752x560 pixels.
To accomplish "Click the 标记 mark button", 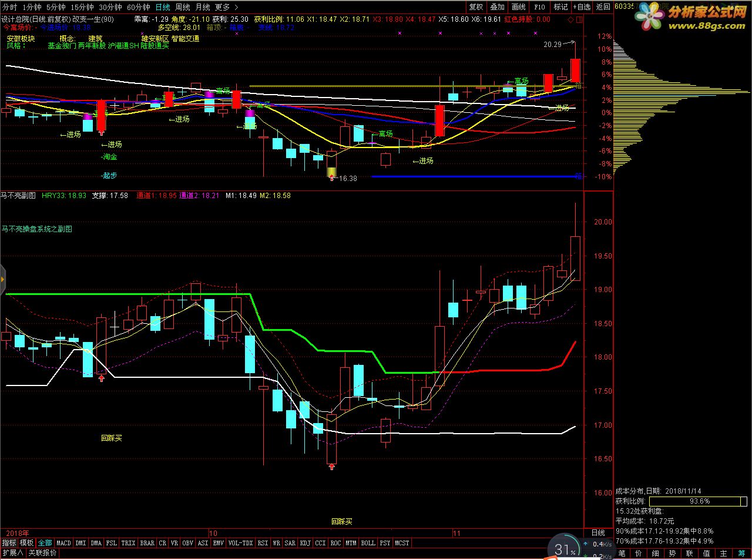I will [560, 7].
